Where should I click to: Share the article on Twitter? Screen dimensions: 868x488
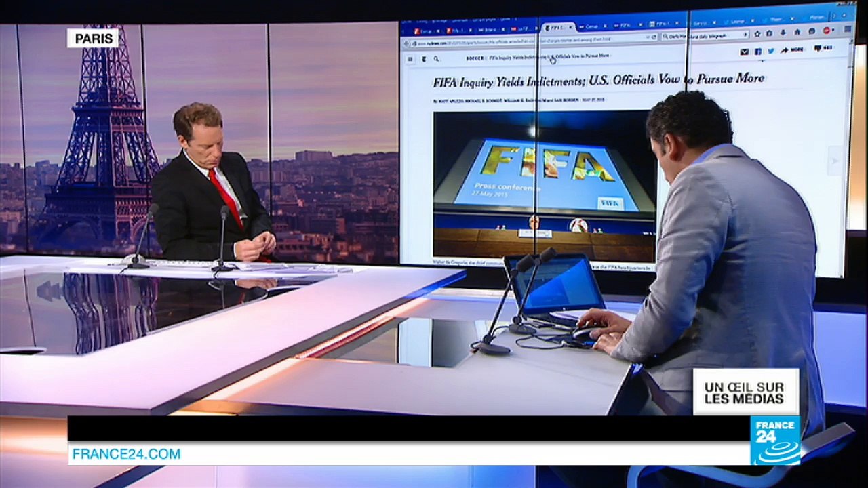pyautogui.click(x=771, y=51)
